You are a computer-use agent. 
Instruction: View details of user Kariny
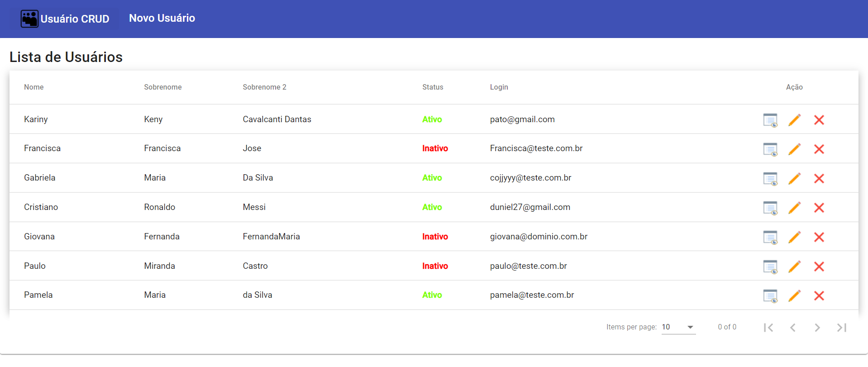coord(770,120)
